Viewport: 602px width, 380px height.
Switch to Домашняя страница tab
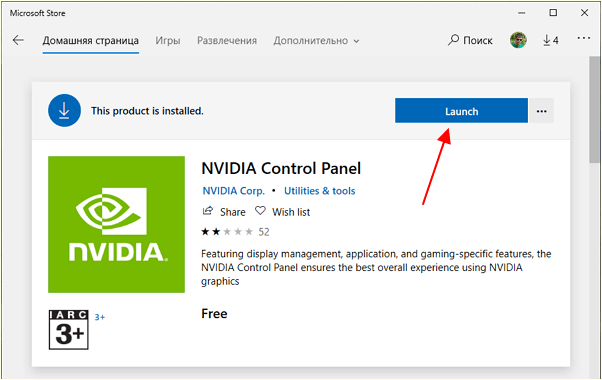click(x=91, y=41)
